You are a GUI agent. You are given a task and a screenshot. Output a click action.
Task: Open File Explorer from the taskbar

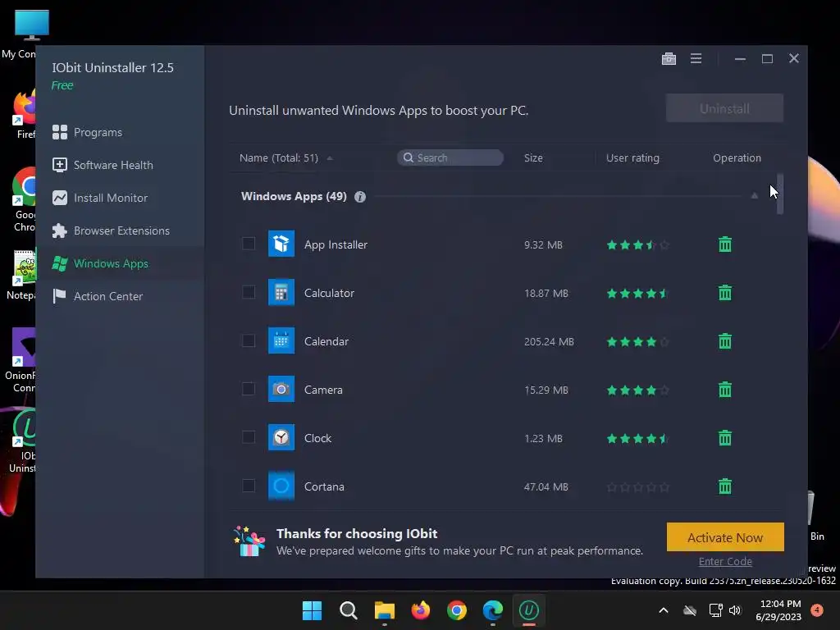(x=384, y=610)
